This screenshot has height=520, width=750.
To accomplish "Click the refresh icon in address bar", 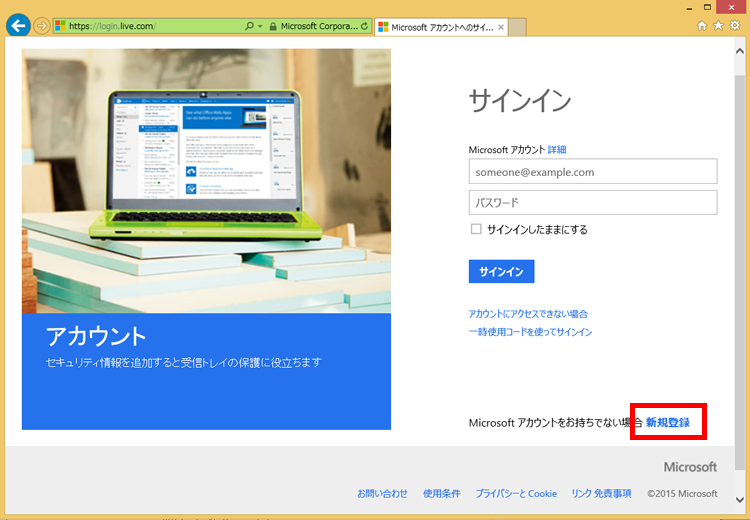I will point(363,25).
